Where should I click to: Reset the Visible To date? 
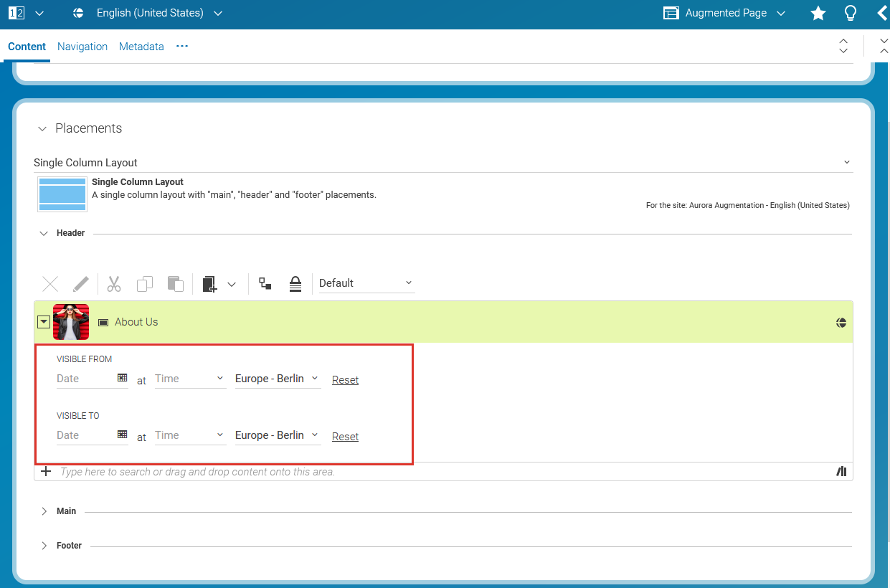345,436
